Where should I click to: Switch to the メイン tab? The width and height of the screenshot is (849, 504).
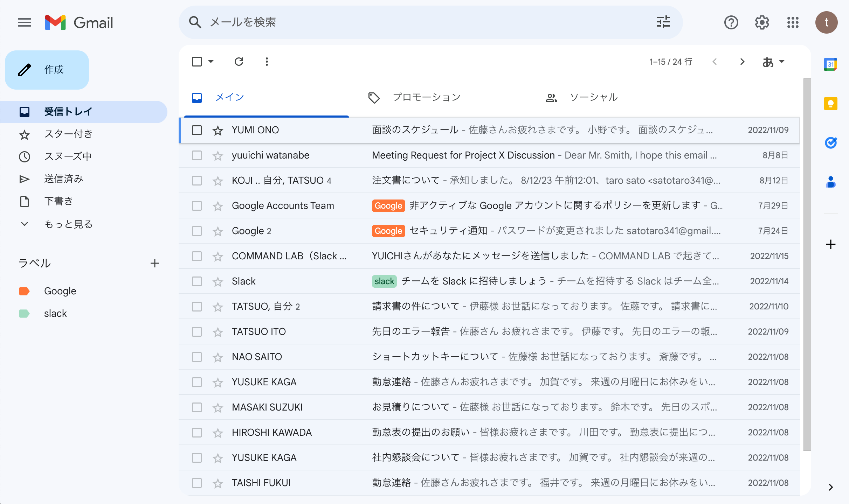[266, 97]
